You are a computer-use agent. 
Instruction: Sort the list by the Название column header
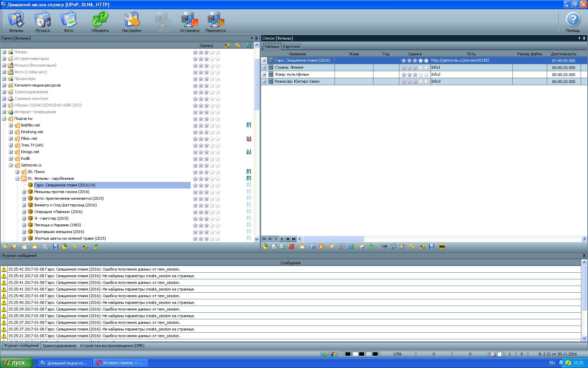[x=297, y=54]
